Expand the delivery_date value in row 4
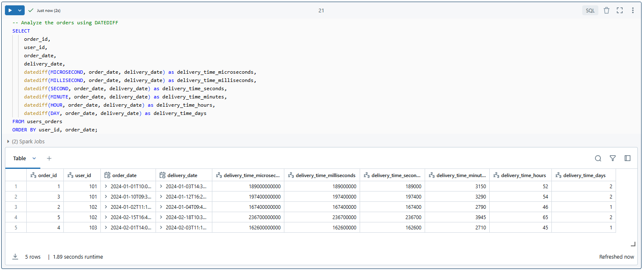This screenshot has height=271, width=644. tap(160, 217)
